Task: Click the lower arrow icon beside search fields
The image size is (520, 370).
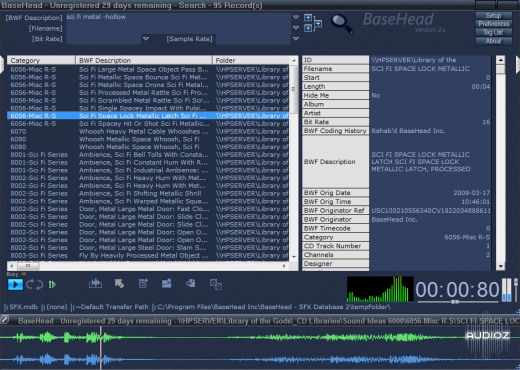Action: [308, 28]
